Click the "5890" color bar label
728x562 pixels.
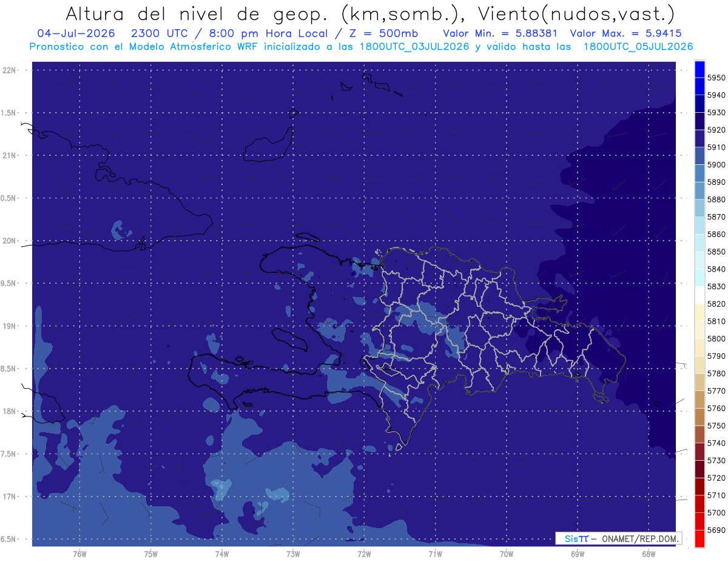716,182
